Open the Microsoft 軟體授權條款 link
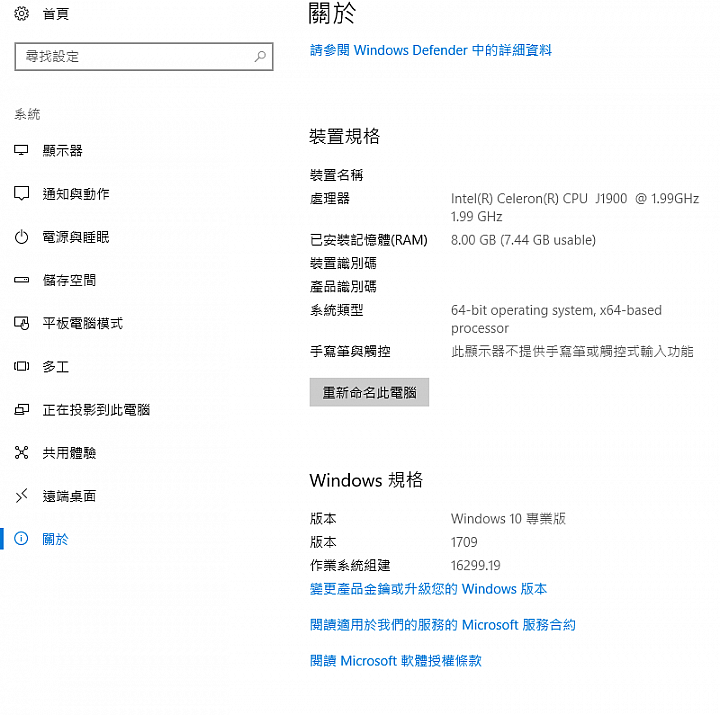The image size is (720, 715). coord(396,660)
